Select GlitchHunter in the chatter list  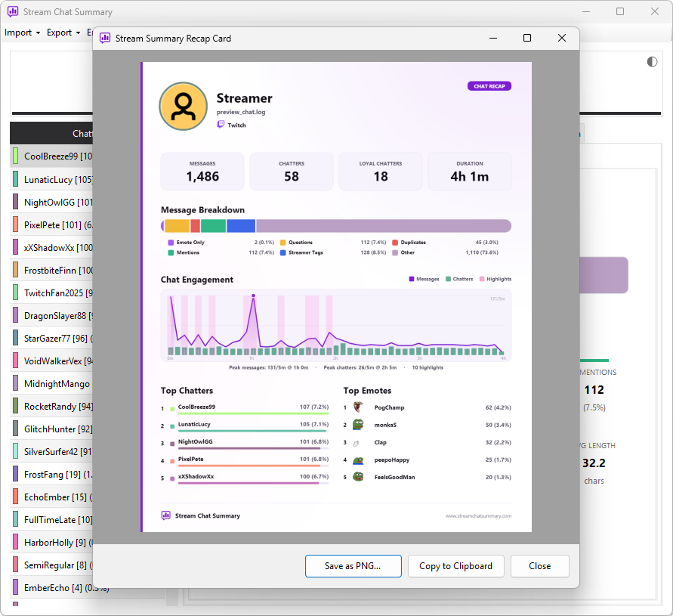[x=51, y=429]
